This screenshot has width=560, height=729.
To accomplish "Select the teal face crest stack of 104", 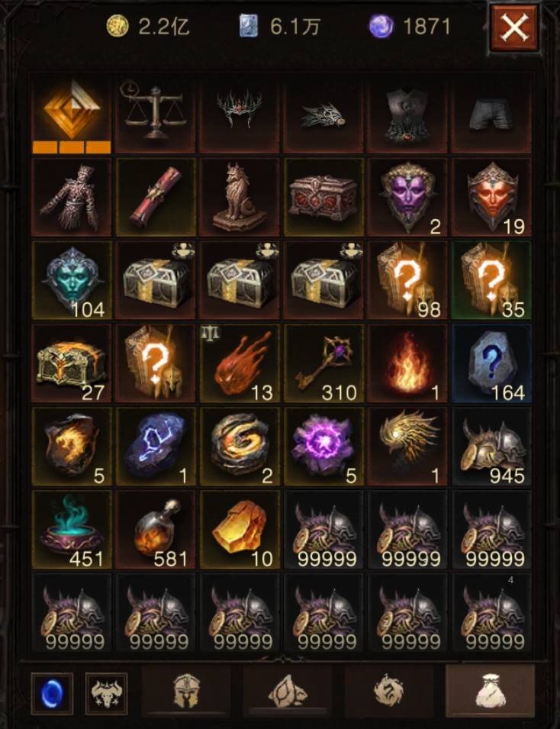I will coord(72,280).
